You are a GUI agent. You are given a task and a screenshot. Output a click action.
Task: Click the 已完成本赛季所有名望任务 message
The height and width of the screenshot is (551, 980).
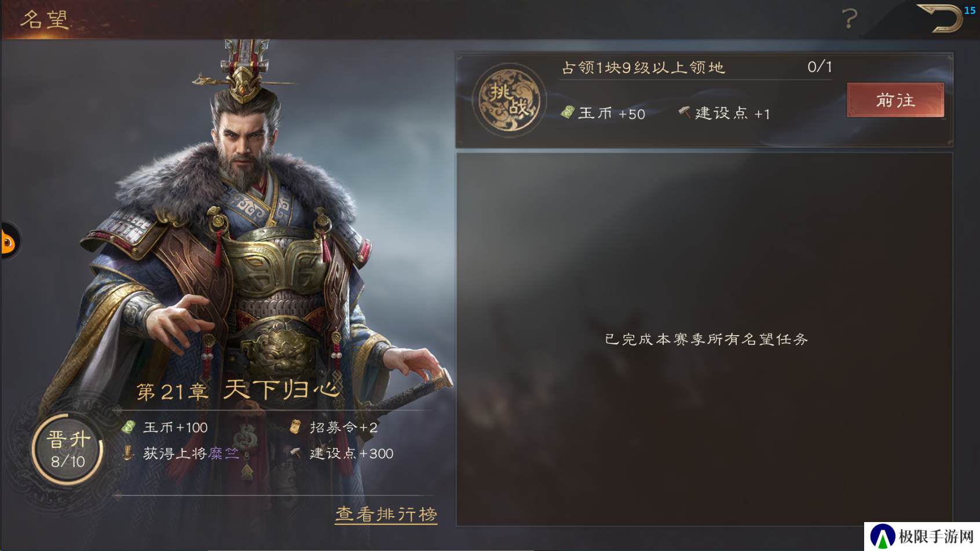(706, 339)
